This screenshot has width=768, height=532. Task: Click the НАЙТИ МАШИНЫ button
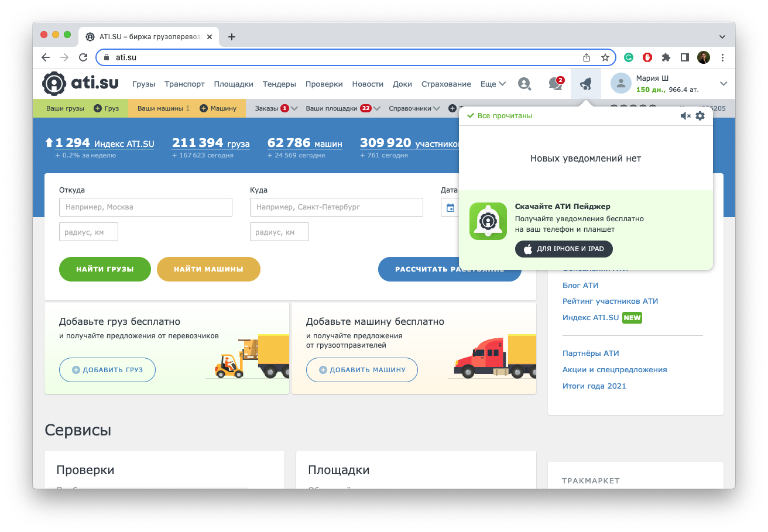[208, 269]
